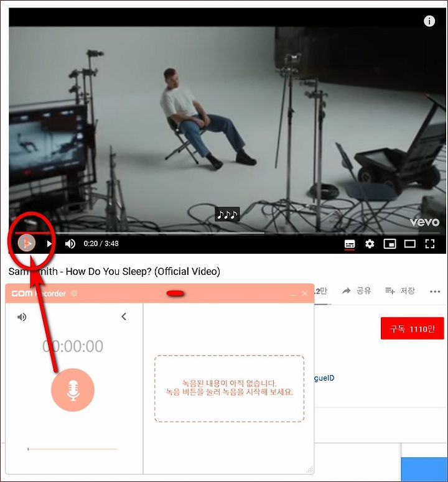
Task: Toggle subtitles in the video player
Action: (x=350, y=244)
